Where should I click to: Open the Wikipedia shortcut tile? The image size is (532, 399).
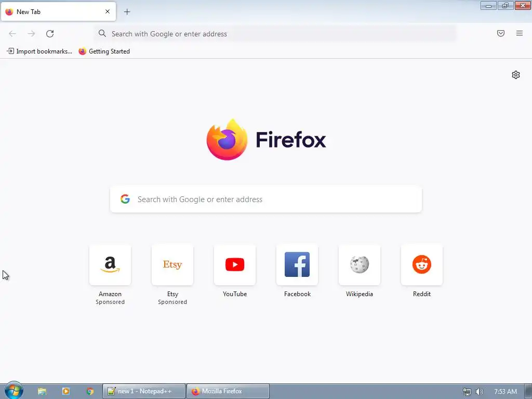point(360,265)
